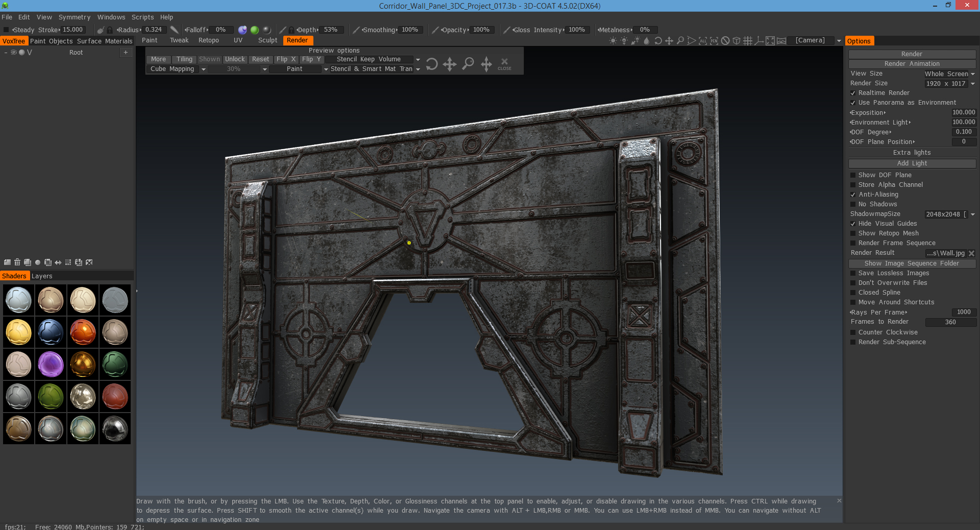The image size is (980, 530).
Task: Select the orange shader sphere
Action: click(x=83, y=332)
